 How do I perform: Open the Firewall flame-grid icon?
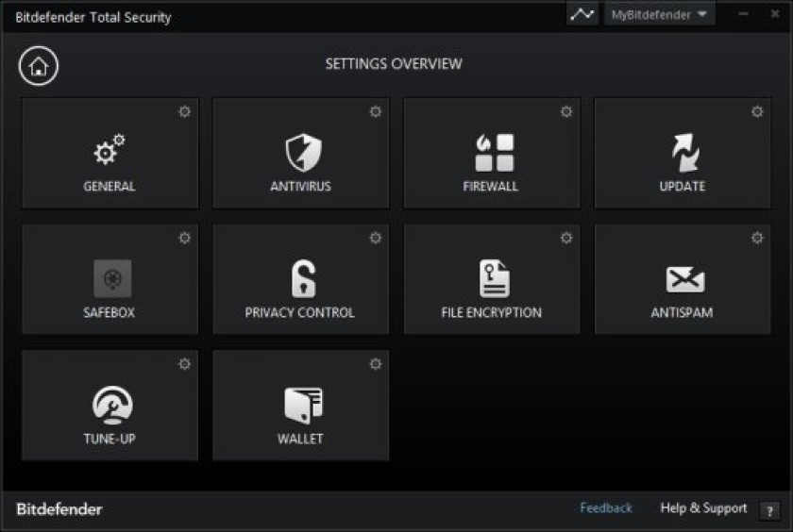coord(494,153)
